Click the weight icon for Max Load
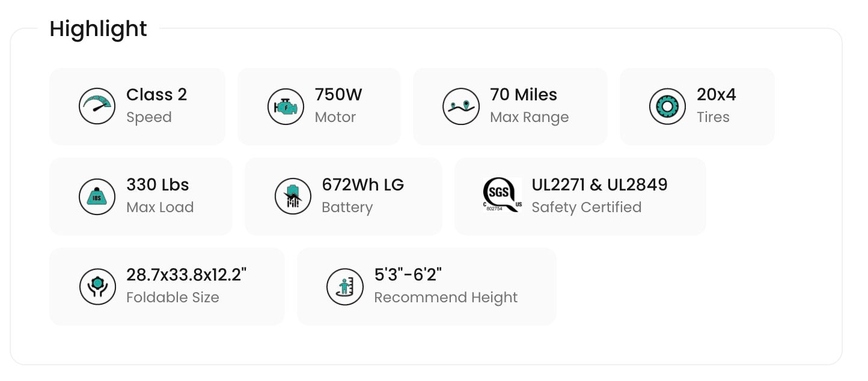This screenshot has width=868, height=381. (97, 197)
